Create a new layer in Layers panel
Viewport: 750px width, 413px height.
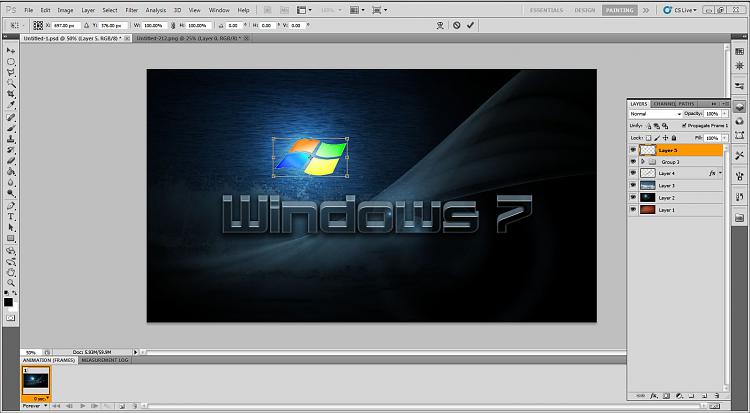[x=705, y=396]
